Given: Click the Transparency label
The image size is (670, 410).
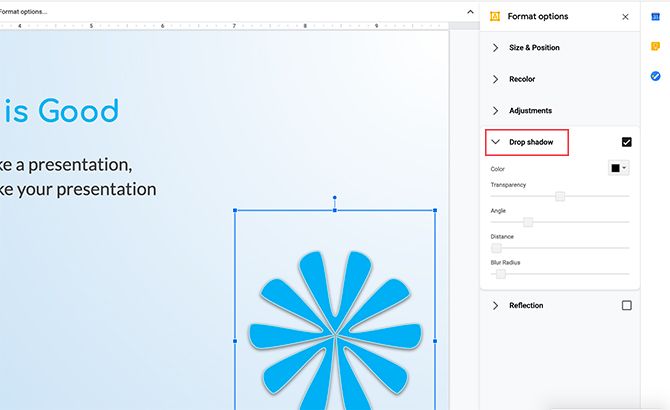Looking at the screenshot, I should click(508, 185).
